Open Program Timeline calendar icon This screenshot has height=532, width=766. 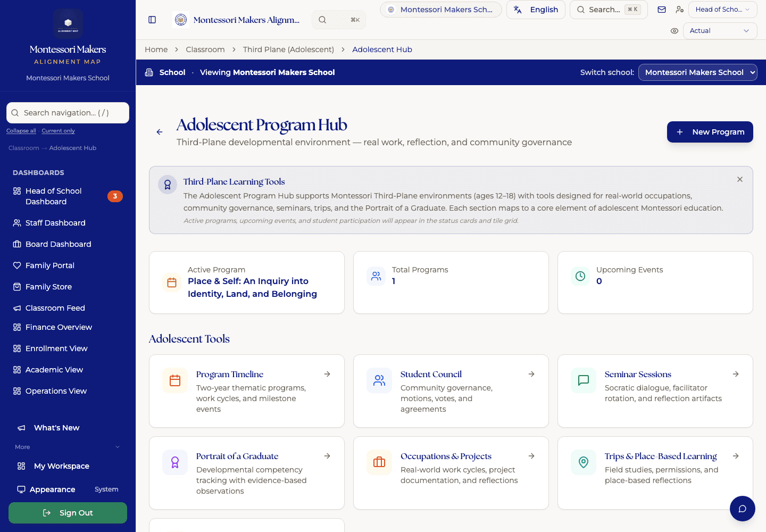click(175, 380)
